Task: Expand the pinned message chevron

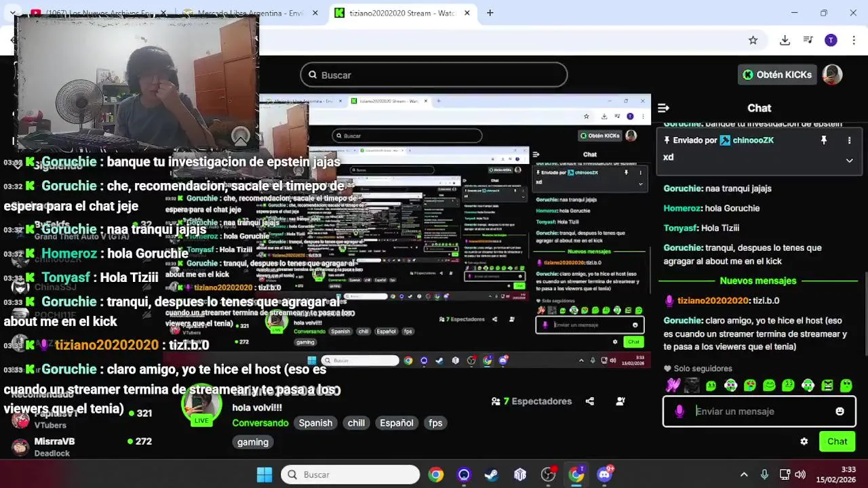Action: pos(849,161)
